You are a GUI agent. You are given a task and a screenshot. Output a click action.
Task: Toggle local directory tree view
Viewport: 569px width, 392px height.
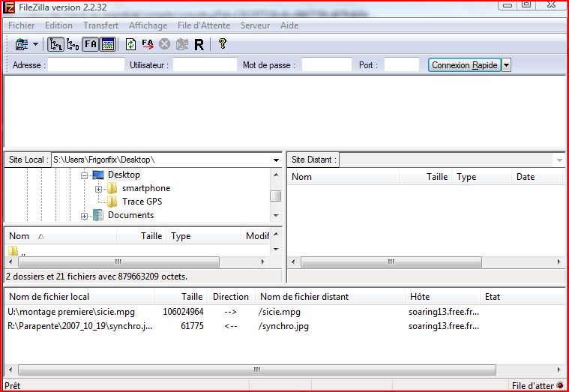click(x=55, y=44)
